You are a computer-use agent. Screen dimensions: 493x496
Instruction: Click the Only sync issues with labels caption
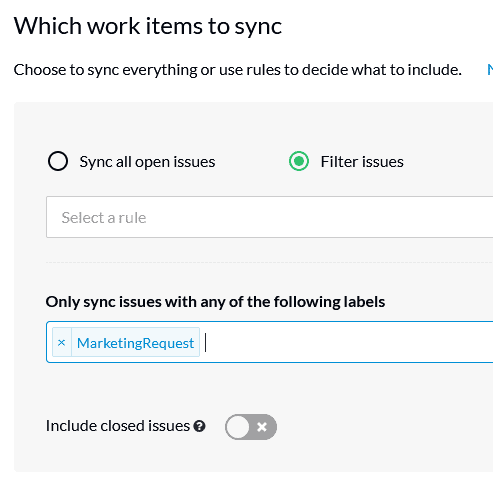[215, 302]
